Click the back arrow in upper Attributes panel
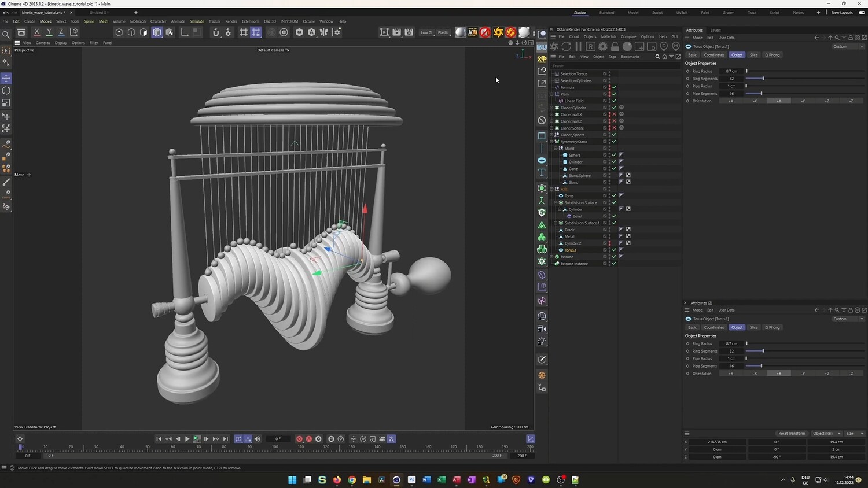The image size is (868, 488). (x=816, y=38)
